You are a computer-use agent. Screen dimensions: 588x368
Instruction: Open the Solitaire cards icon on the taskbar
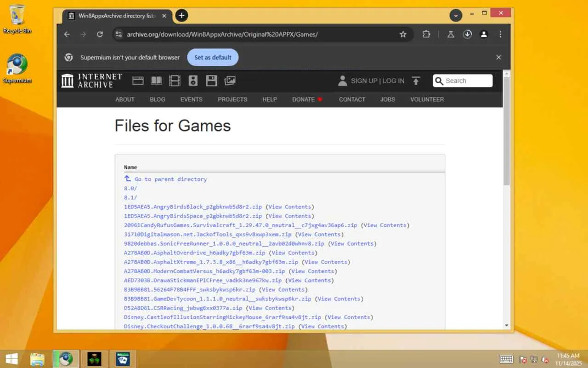click(x=123, y=359)
